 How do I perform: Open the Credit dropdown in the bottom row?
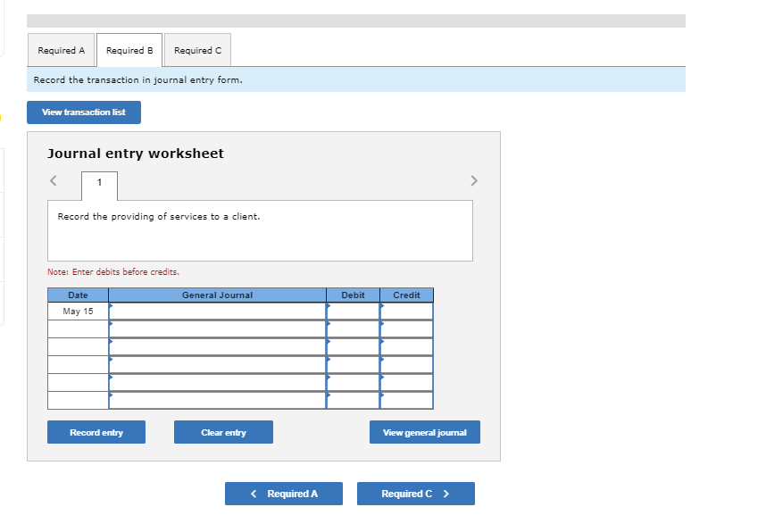[x=384, y=400]
